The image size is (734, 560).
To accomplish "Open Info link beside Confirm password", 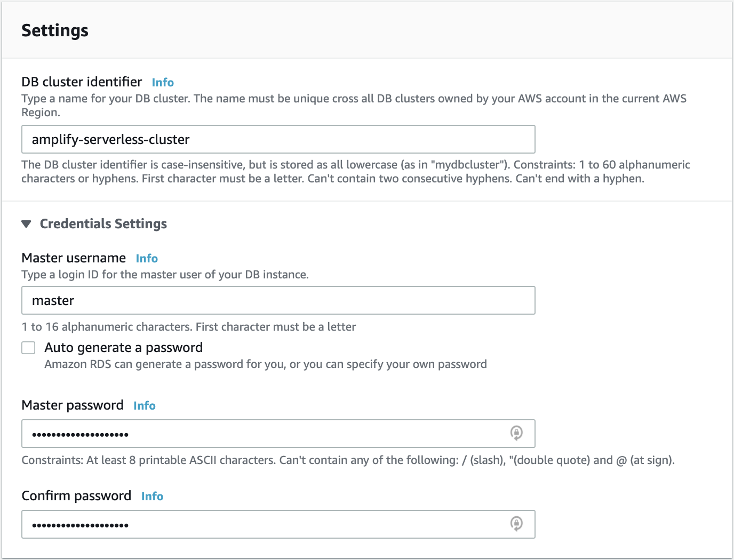I will (x=152, y=497).
